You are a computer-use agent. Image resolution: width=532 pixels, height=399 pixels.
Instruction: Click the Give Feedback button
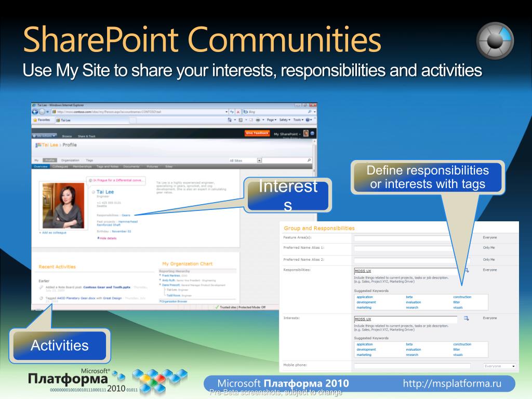[257, 133]
